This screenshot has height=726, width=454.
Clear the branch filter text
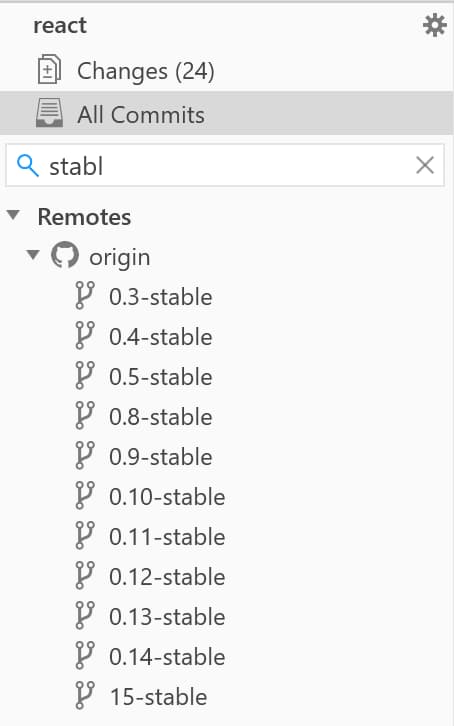(425, 165)
